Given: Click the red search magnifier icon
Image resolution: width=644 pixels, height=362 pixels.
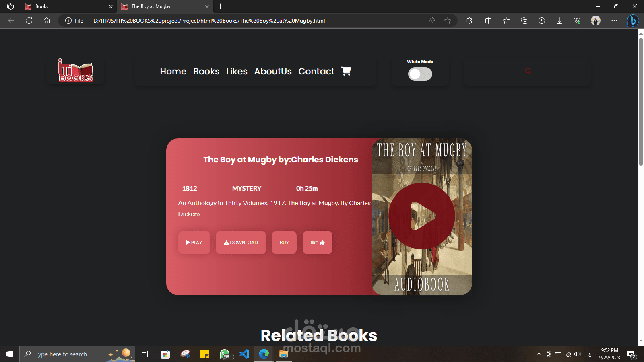Looking at the screenshot, I should coord(528,71).
